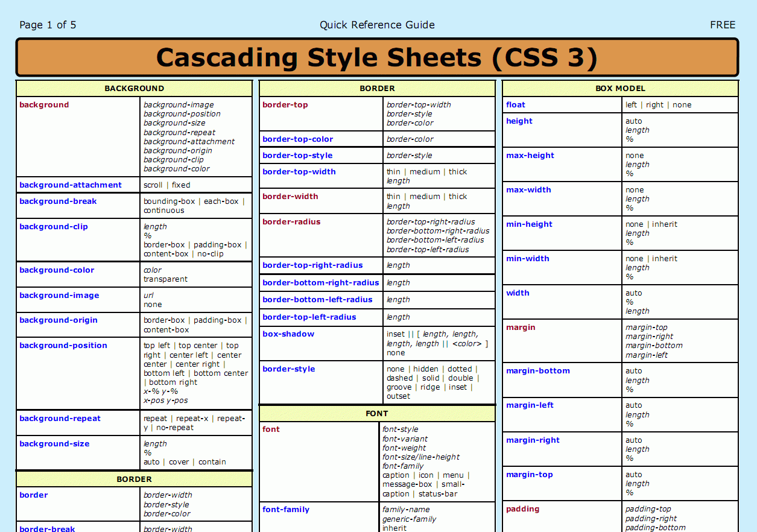The width and height of the screenshot is (757, 532).
Task: Click the background property entry
Action: pyautogui.click(x=44, y=104)
